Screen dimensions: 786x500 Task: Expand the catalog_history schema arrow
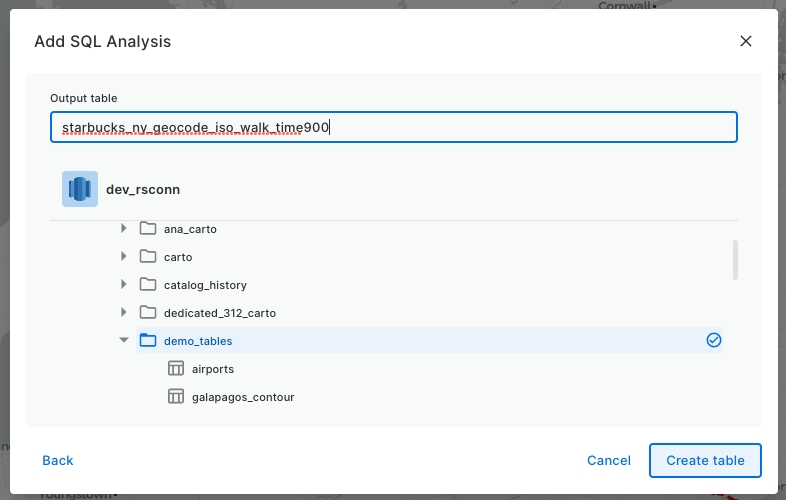tap(124, 285)
